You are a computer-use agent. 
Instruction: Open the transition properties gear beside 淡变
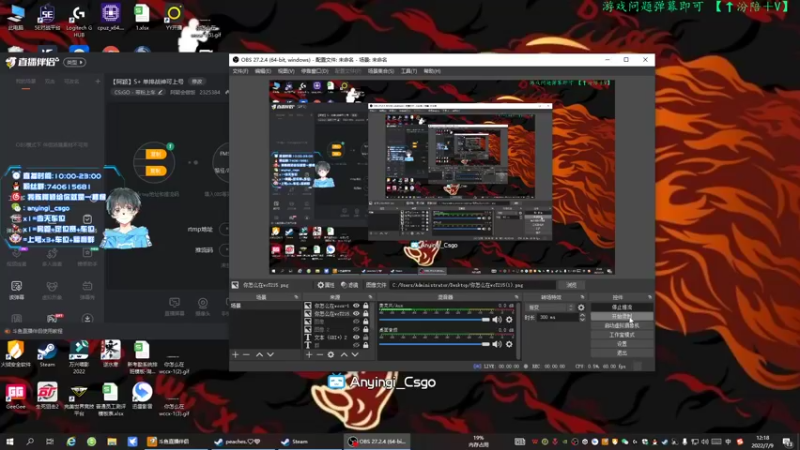tap(581, 308)
